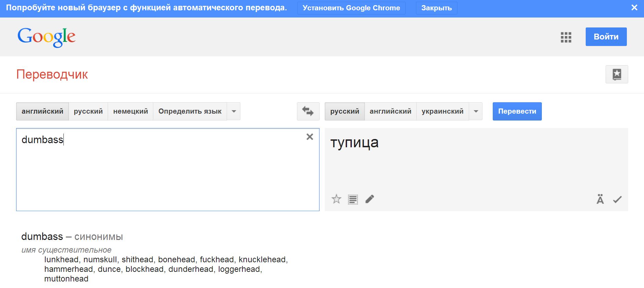The image size is (644, 288).
Task: Click Установить Google Chrome button
Action: coord(351,8)
